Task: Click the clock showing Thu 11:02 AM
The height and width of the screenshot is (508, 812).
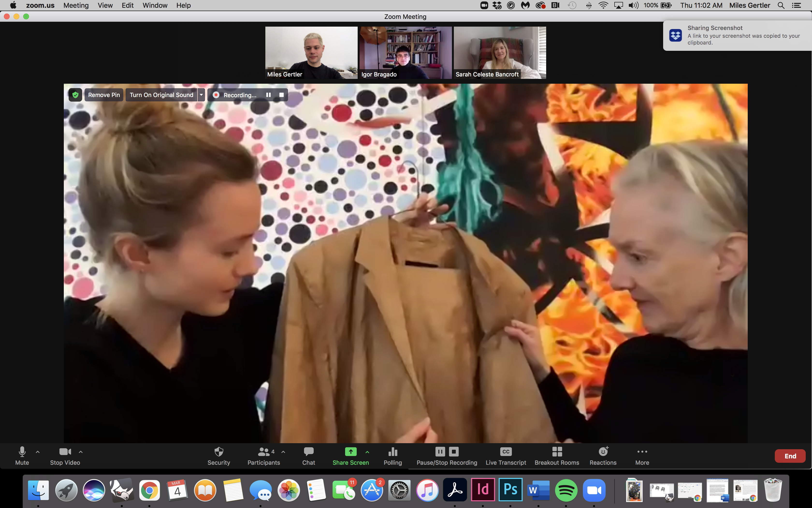Action: pos(701,5)
